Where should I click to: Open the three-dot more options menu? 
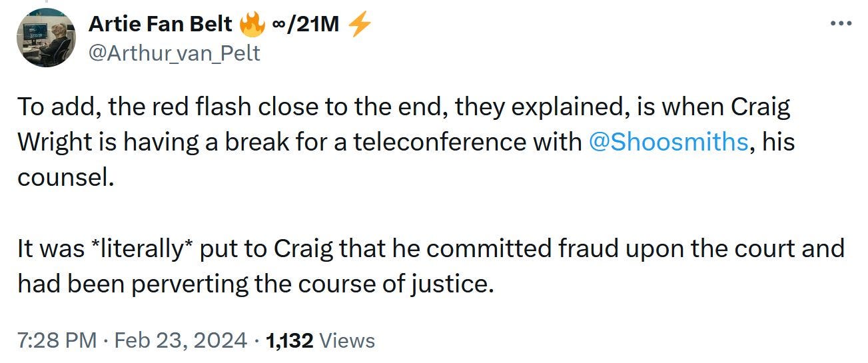pos(842,25)
